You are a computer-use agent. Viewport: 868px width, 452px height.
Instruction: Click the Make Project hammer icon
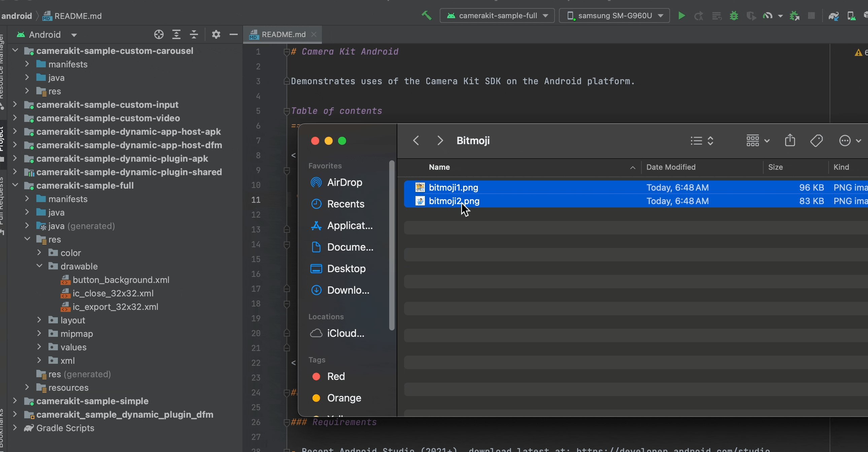pyautogui.click(x=426, y=15)
